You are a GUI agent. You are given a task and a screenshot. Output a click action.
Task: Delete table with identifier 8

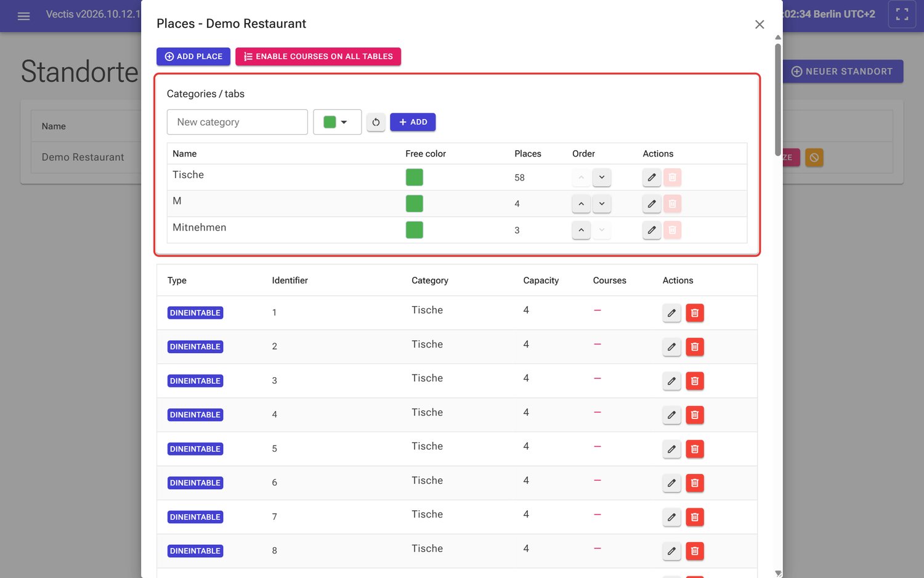[695, 551]
